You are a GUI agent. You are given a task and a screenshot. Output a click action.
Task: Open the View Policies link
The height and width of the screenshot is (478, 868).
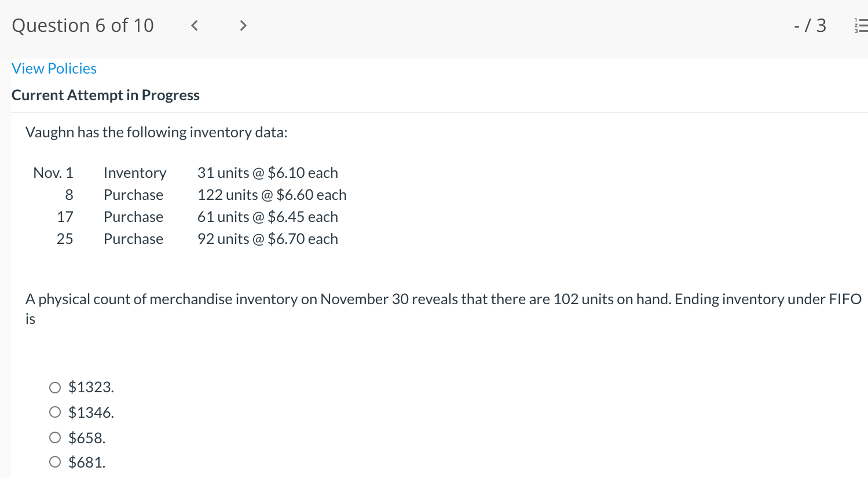[54, 68]
